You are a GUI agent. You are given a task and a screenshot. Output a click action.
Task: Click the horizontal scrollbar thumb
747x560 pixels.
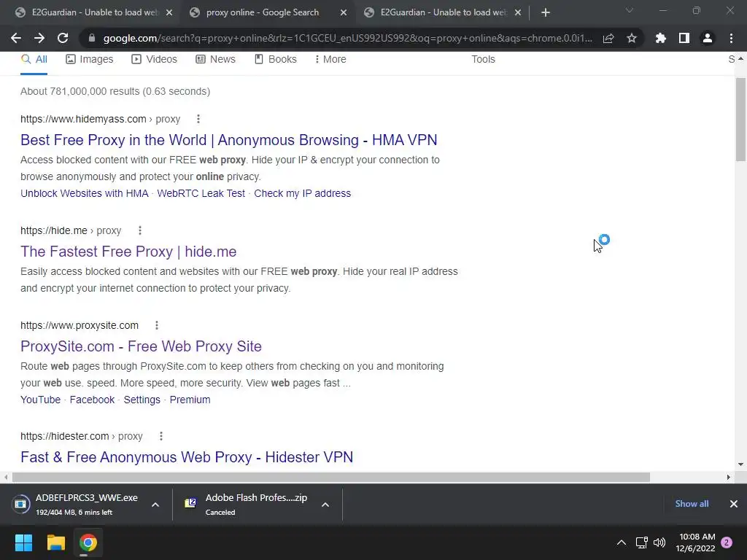point(331,477)
